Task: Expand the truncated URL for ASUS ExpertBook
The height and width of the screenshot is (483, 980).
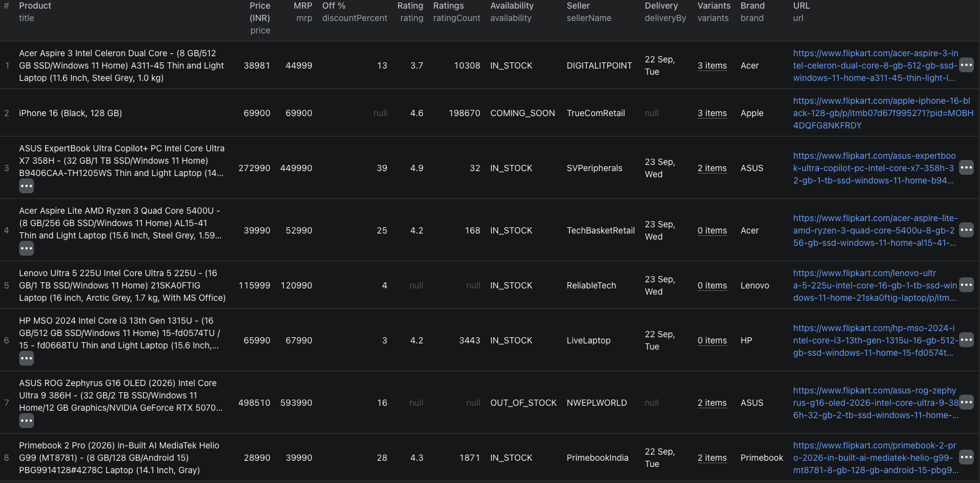Action: 966,167
